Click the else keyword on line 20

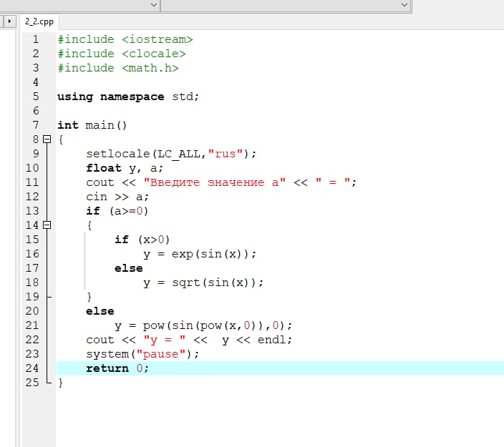coord(100,311)
